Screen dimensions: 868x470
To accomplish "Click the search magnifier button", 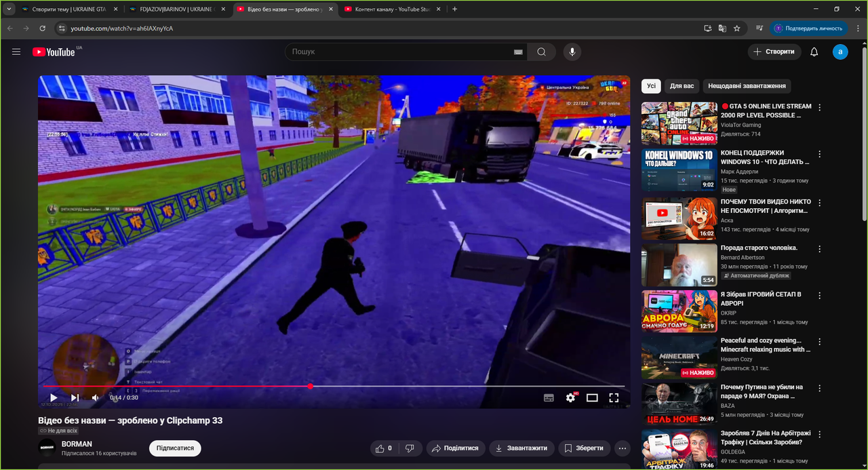I will tap(541, 52).
